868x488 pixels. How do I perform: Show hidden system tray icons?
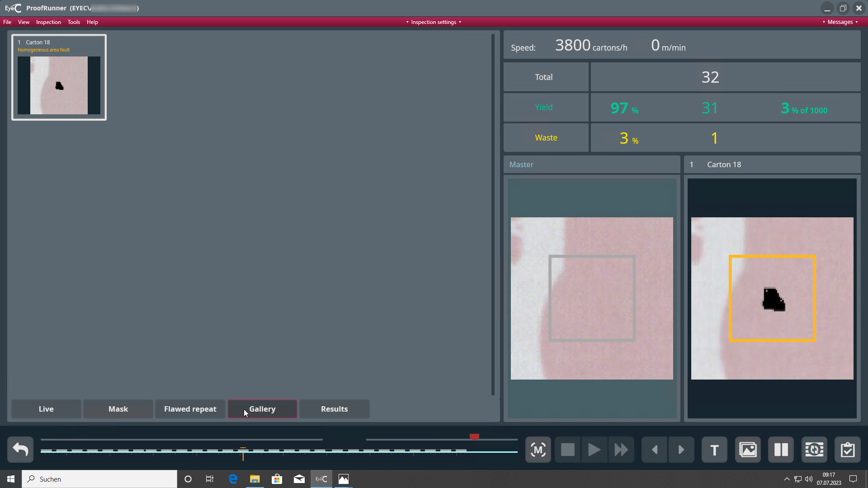pyautogui.click(x=787, y=479)
